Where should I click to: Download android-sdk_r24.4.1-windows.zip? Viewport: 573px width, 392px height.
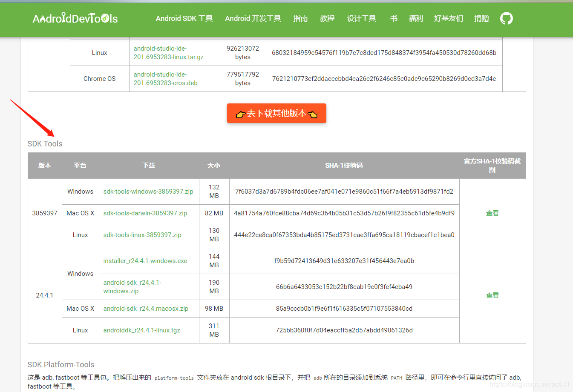132,287
